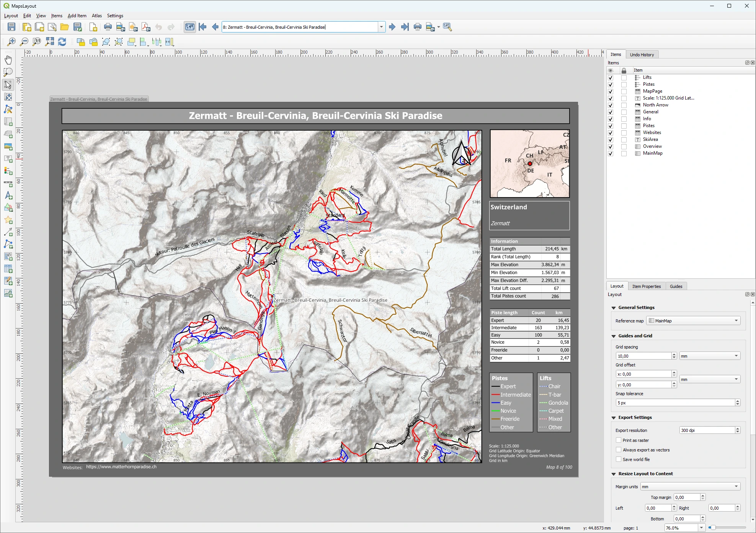This screenshot has width=756, height=533.
Task: Open the Atlas menu
Action: click(x=96, y=16)
